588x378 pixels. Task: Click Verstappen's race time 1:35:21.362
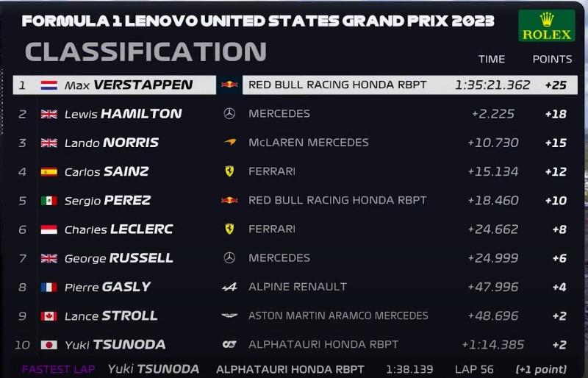click(x=492, y=85)
